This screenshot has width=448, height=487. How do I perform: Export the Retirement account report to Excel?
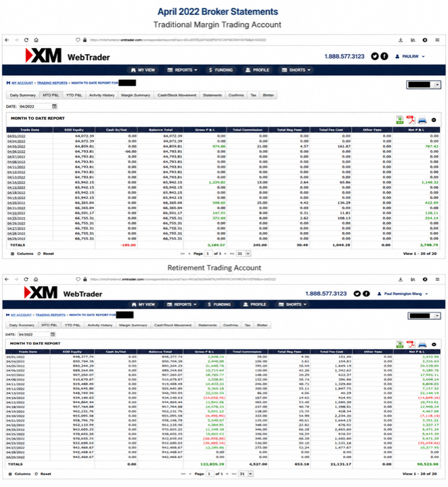[x=400, y=344]
